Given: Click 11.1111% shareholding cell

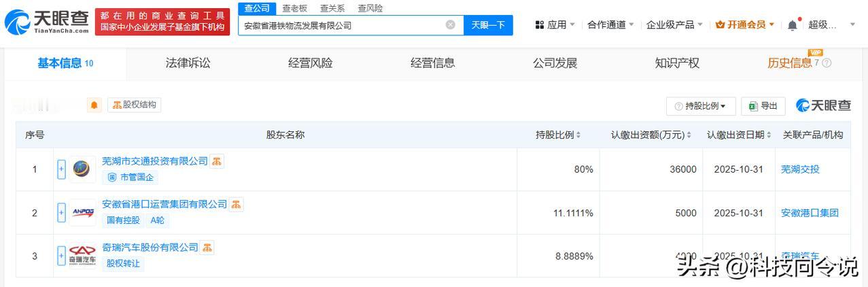Looking at the screenshot, I should pos(558,213).
